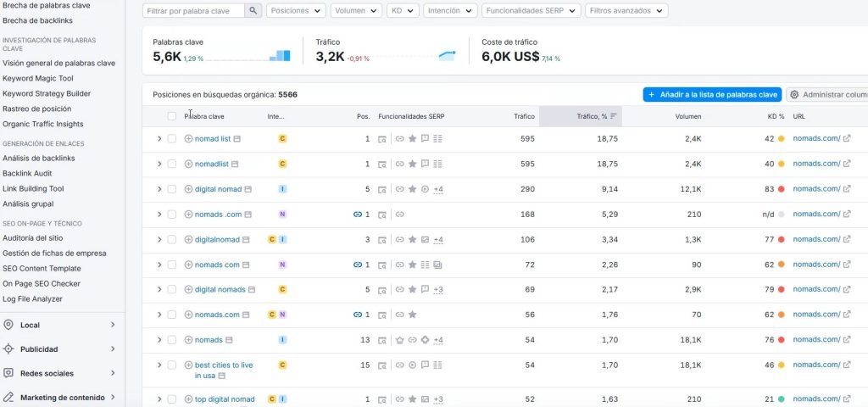This screenshot has height=407, width=868.
Task: Check the digital nomads row checkbox
Action: tap(171, 290)
